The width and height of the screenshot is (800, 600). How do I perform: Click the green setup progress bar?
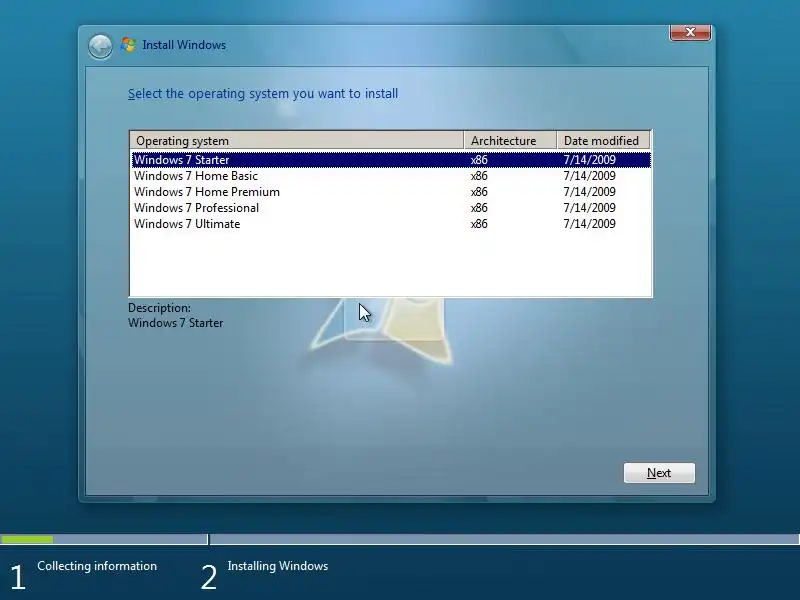tap(27, 539)
